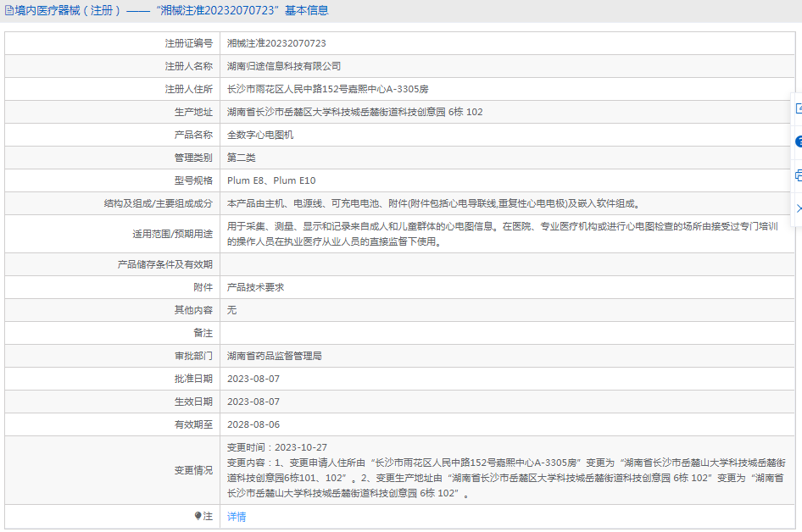The height and width of the screenshot is (532, 802).
Task: Click the 变更情况 label
Action: tap(193, 470)
